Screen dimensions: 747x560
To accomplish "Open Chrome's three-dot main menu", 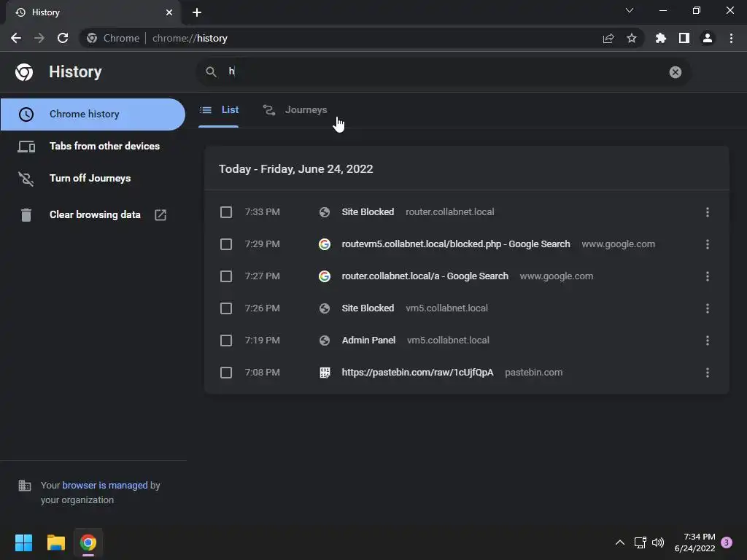I will 731,38.
